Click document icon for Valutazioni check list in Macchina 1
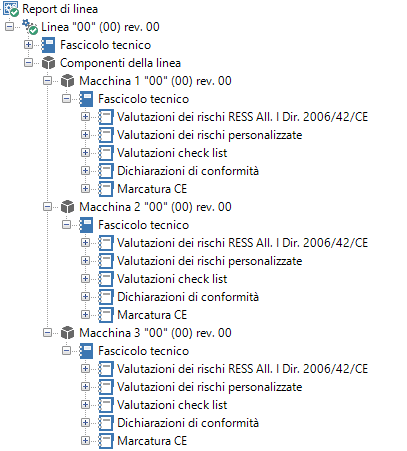 pos(106,153)
